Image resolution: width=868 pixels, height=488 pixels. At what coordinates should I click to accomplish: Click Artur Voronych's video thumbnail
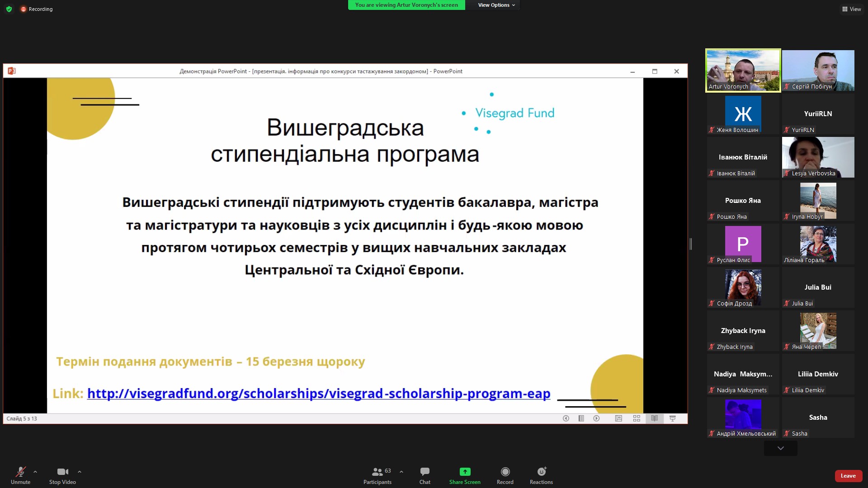pyautogui.click(x=743, y=70)
